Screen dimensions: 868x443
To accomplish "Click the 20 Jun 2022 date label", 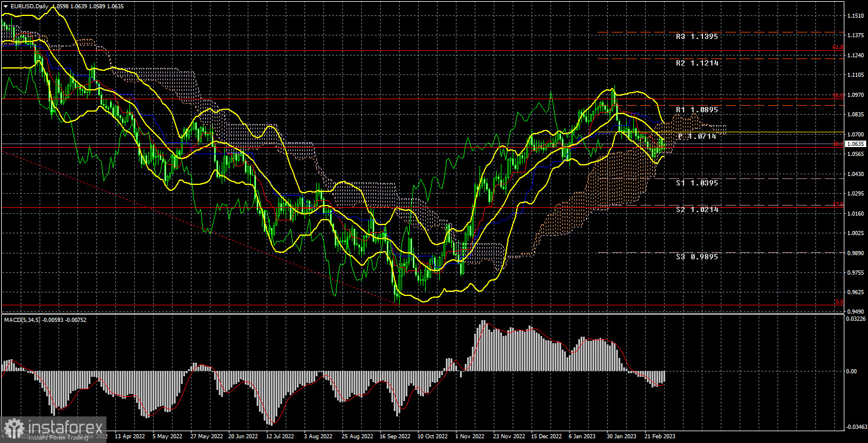I will coord(243,437).
